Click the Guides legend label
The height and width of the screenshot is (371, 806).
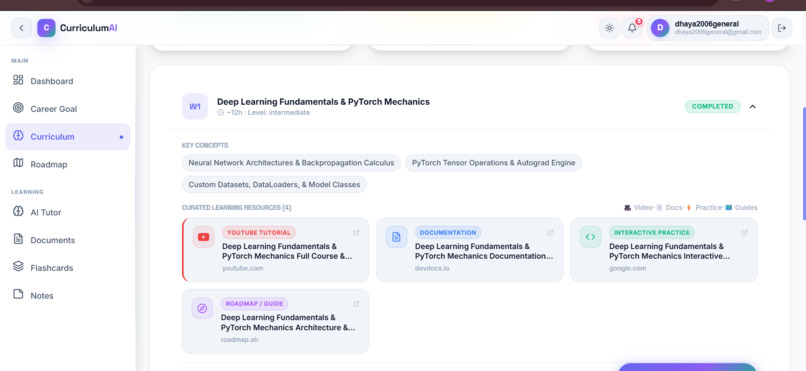pyautogui.click(x=746, y=208)
